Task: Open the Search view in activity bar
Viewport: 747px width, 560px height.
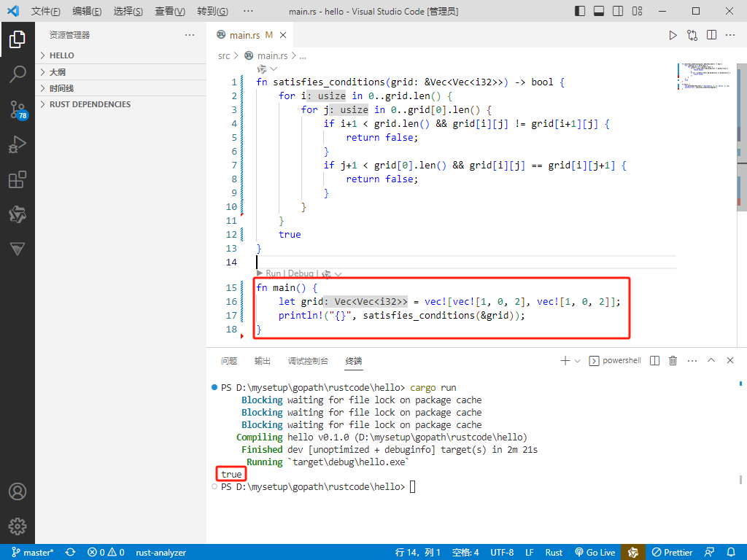Action: [x=18, y=74]
